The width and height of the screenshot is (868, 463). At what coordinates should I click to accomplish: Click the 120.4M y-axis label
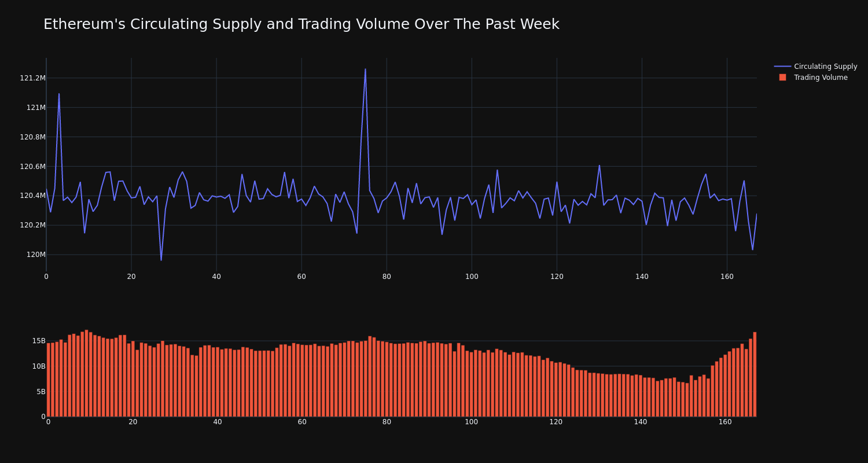pos(32,196)
